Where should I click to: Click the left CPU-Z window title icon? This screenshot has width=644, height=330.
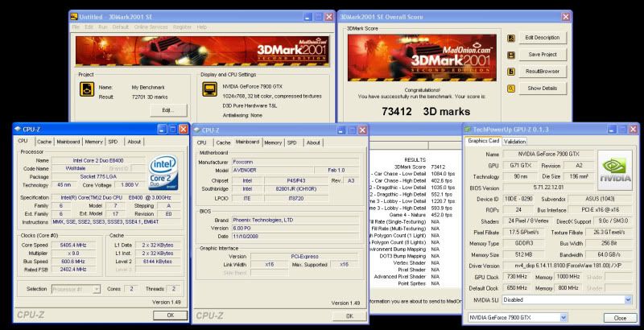17,130
